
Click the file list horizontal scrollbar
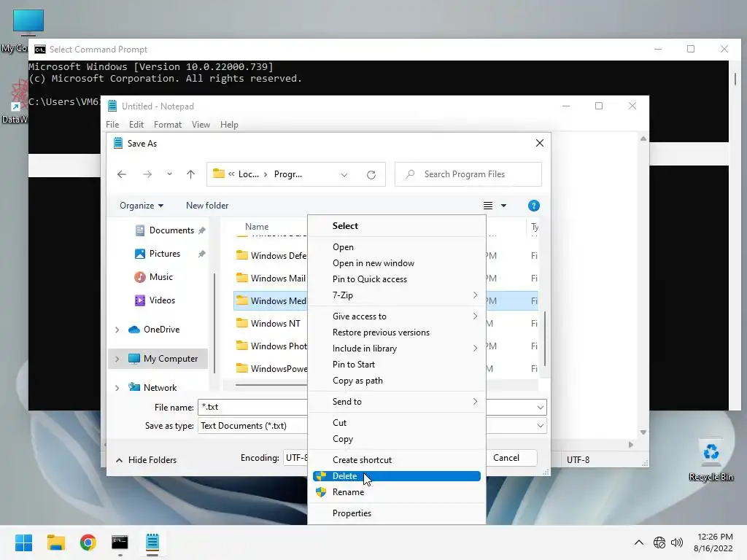271,385
